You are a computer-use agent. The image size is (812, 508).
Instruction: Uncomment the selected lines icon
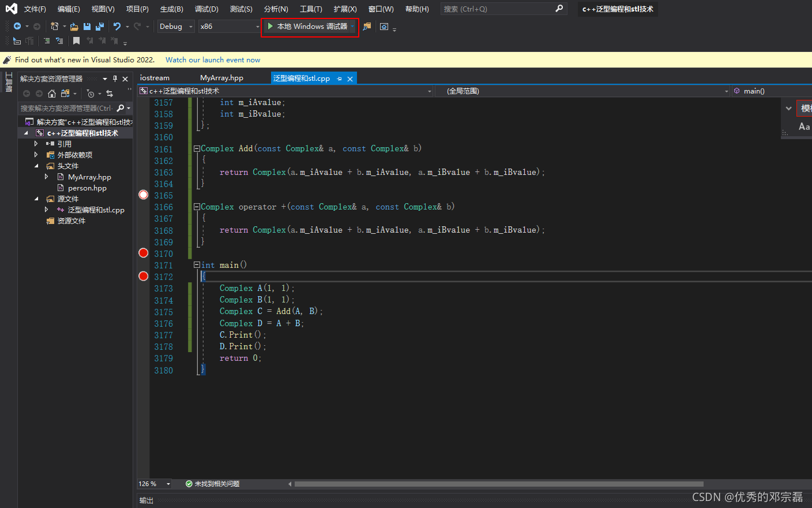(59, 41)
